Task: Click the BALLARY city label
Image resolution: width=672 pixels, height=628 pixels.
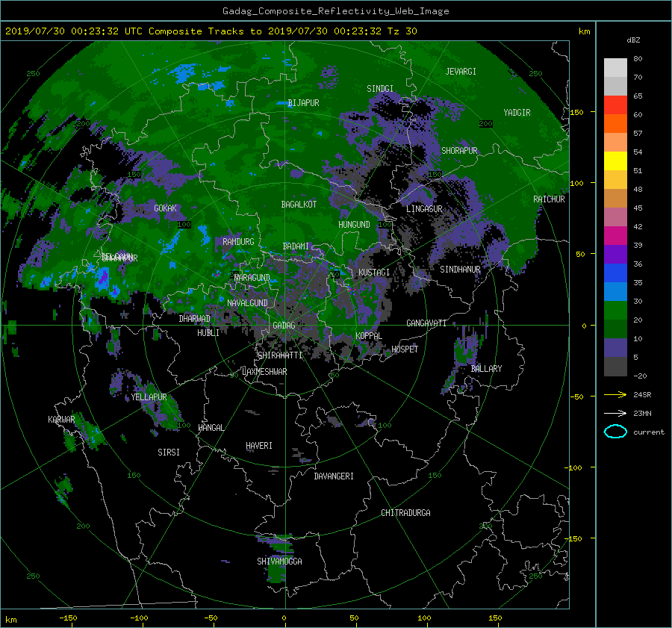Action: click(486, 369)
